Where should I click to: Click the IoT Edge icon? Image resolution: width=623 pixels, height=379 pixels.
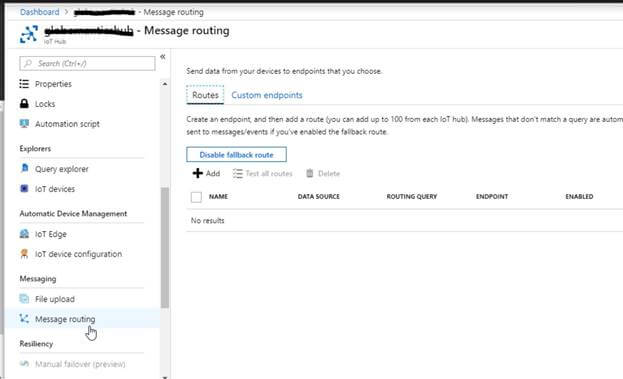coord(24,234)
